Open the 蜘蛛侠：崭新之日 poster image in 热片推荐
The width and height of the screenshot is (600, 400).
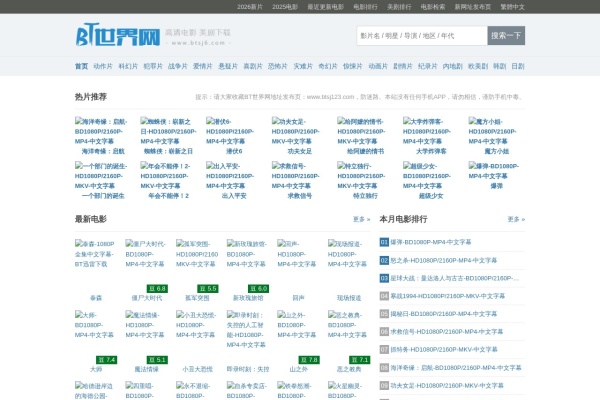click(x=168, y=131)
